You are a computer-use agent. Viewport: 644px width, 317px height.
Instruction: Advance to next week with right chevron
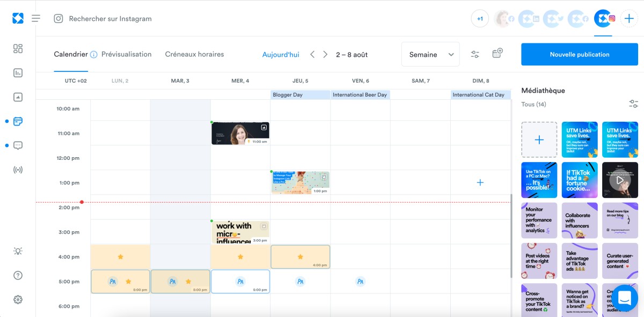(x=325, y=54)
